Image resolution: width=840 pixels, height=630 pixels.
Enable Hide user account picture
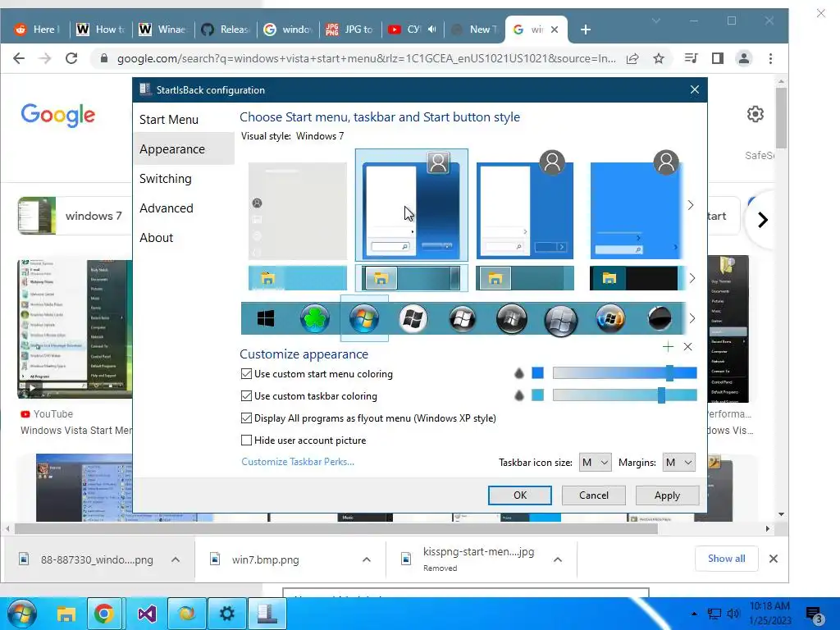click(246, 441)
